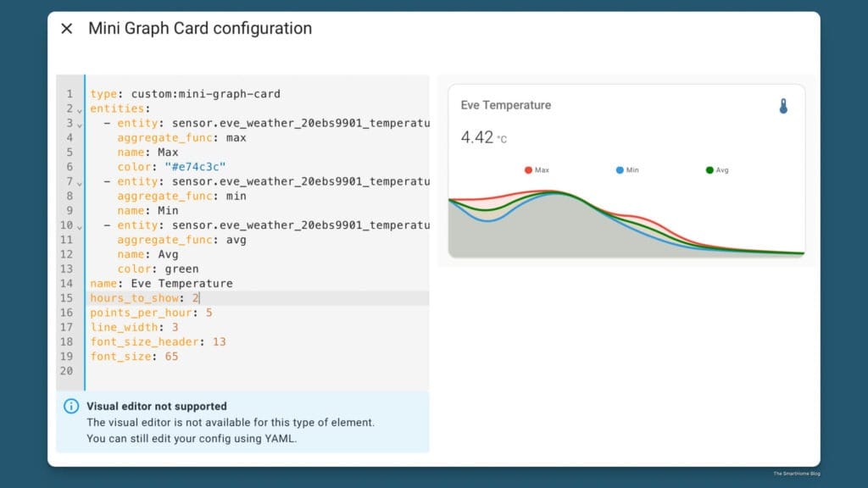868x488 pixels.
Task: Click the thermometer icon on the Eve Temperature card
Action: click(x=783, y=105)
